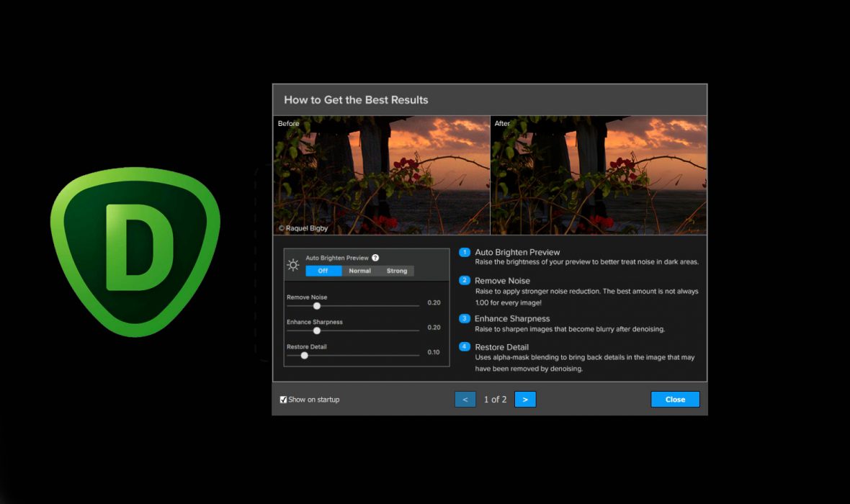Click the Remove Noise slider handle

[316, 306]
